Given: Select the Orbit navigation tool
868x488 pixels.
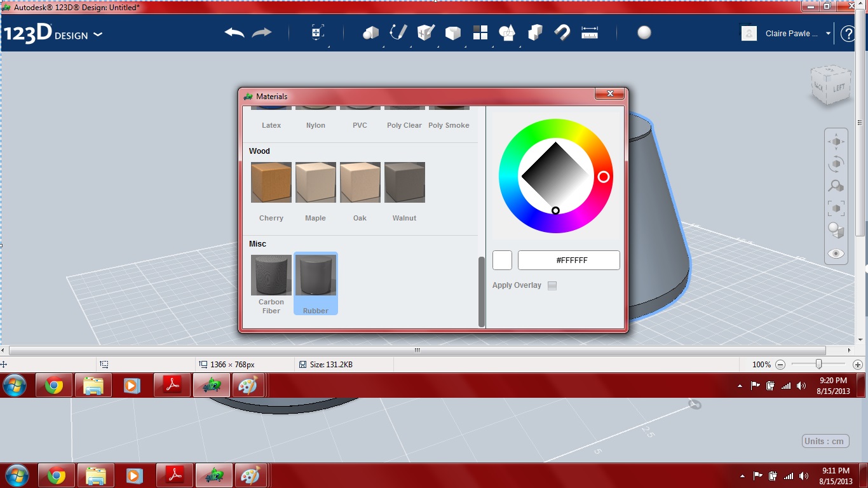Looking at the screenshot, I should (x=836, y=164).
